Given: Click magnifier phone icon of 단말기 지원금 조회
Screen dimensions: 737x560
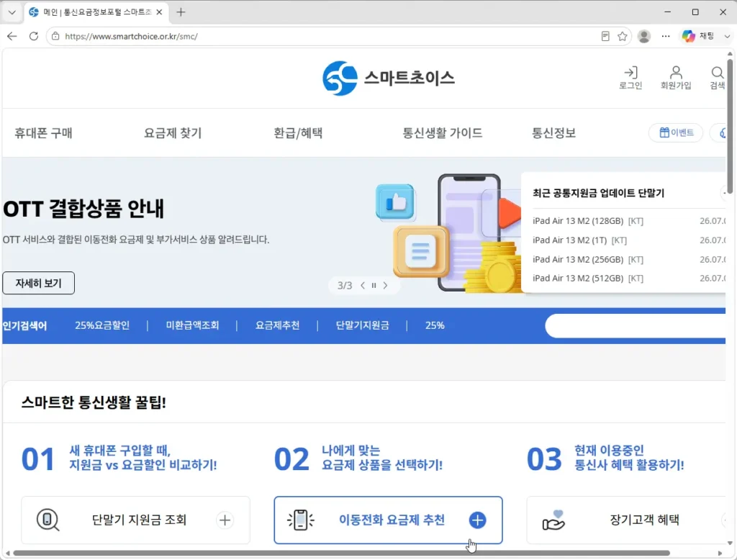Looking at the screenshot, I should (x=48, y=520).
